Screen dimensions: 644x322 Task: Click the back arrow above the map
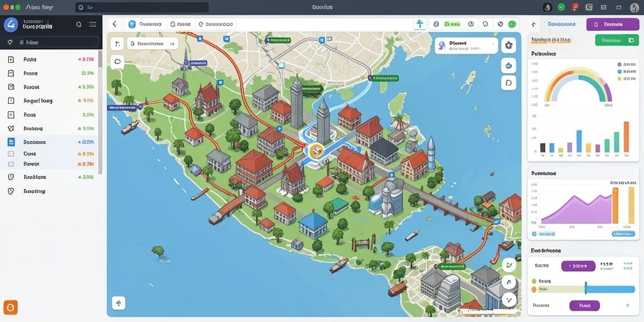[114, 25]
